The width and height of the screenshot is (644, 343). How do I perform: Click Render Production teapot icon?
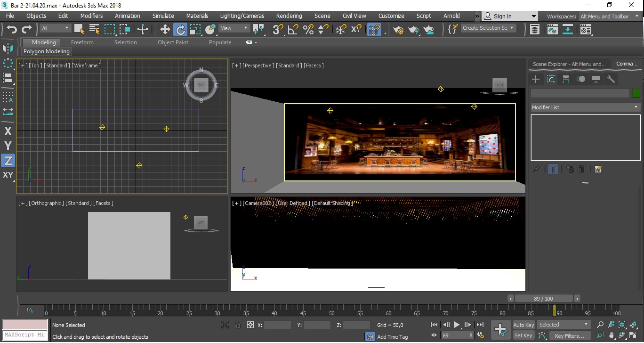click(x=414, y=30)
